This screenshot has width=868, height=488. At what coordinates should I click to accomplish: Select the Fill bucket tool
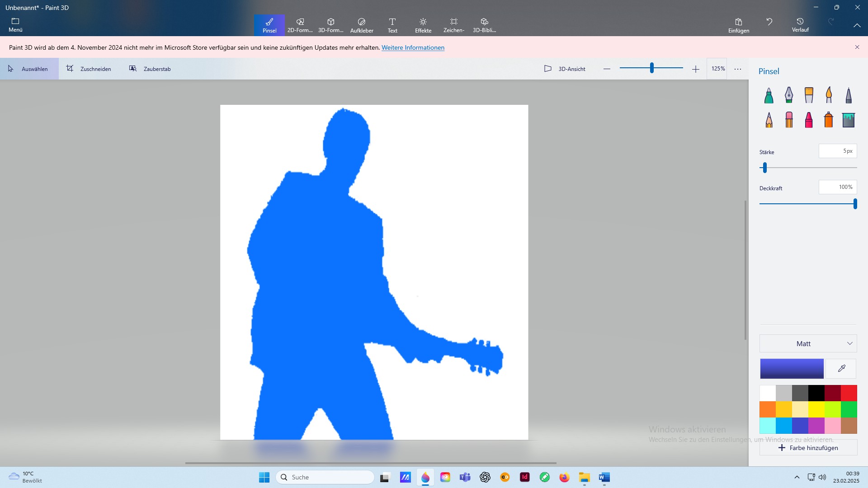coord(849,120)
